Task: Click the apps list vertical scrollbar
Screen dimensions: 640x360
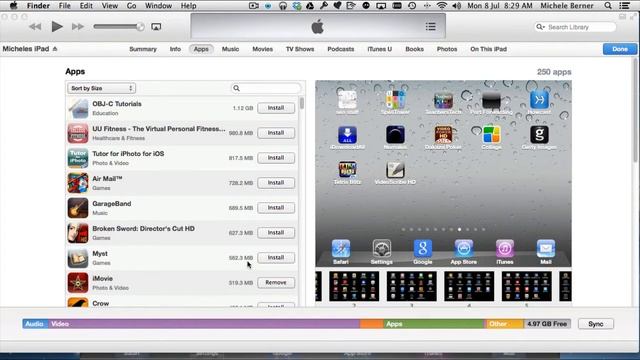Action: coord(302,103)
